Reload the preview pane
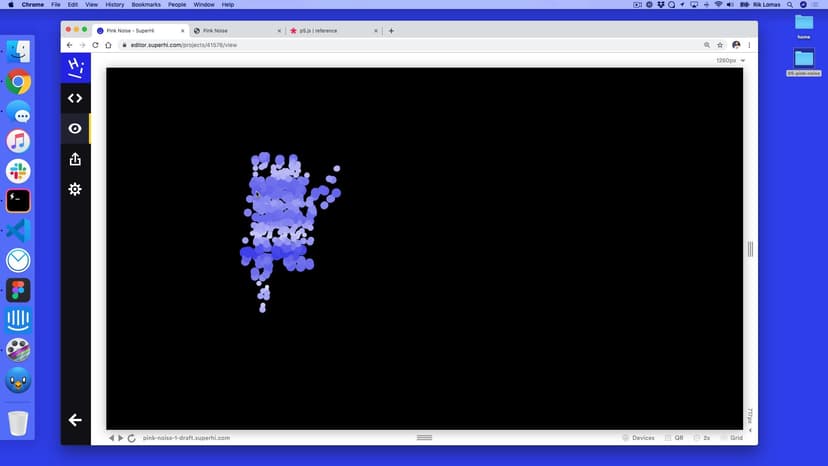 coord(132,438)
